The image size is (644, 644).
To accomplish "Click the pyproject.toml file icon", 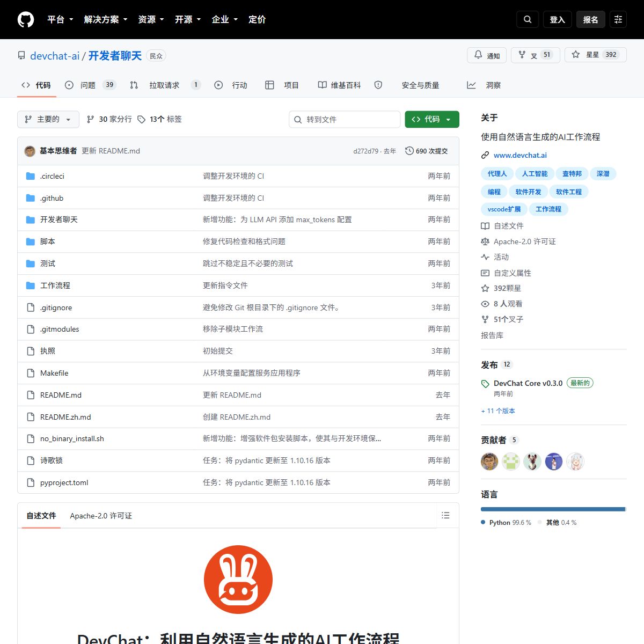I will pos(31,482).
